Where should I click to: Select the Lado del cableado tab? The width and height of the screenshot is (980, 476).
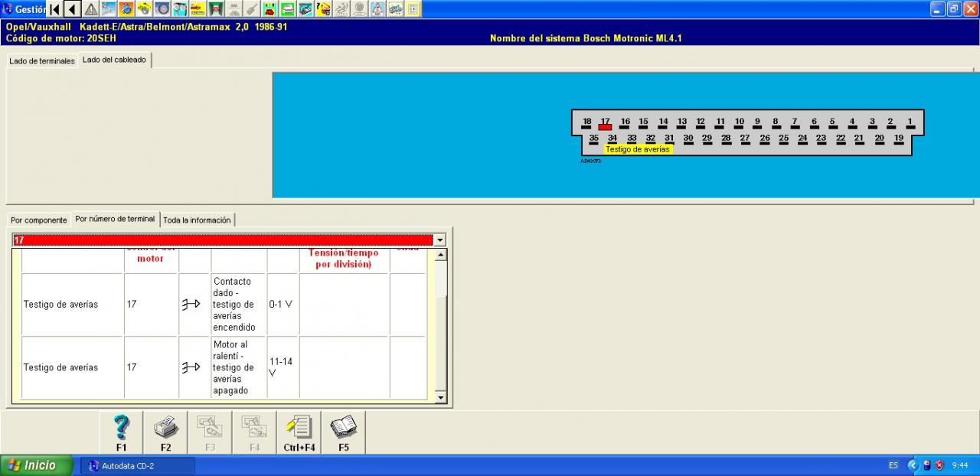click(x=114, y=60)
